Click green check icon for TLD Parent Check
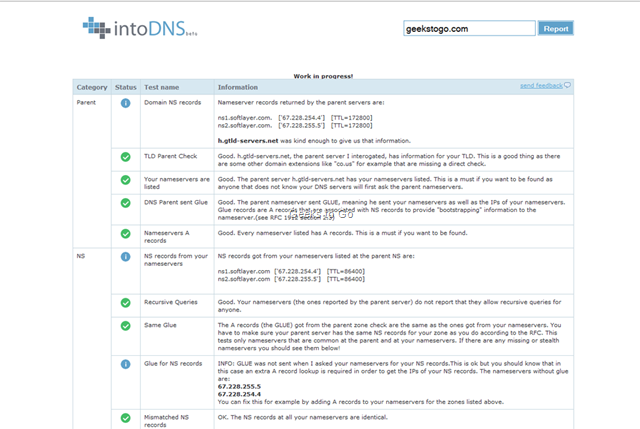 [x=125, y=157]
